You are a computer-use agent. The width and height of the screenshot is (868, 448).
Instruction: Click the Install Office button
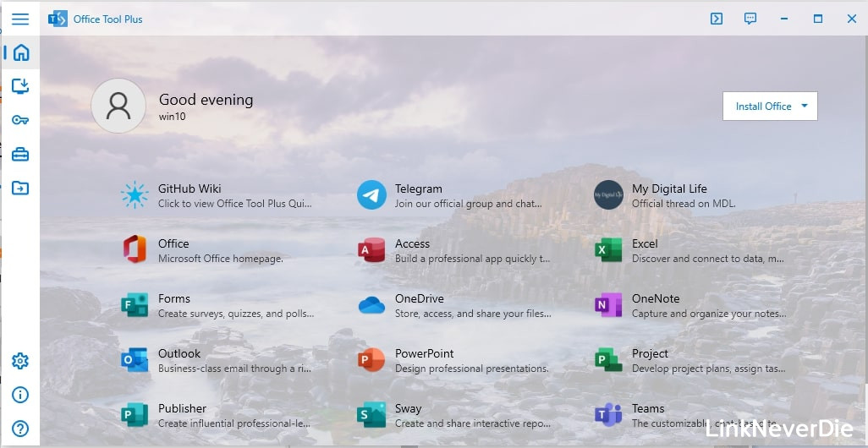[763, 107]
